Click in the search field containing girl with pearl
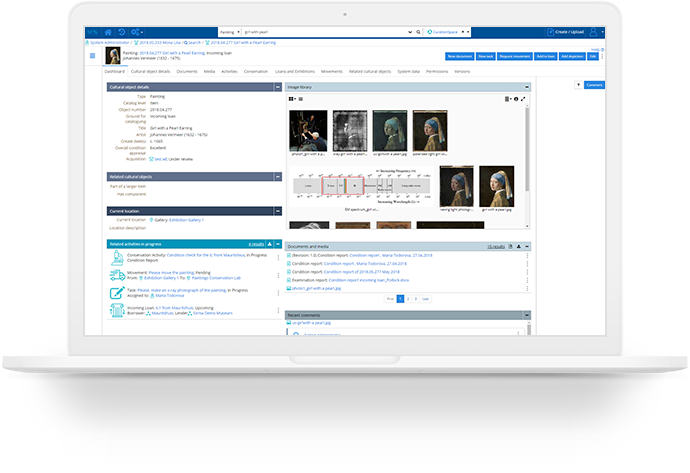 pyautogui.click(x=325, y=32)
